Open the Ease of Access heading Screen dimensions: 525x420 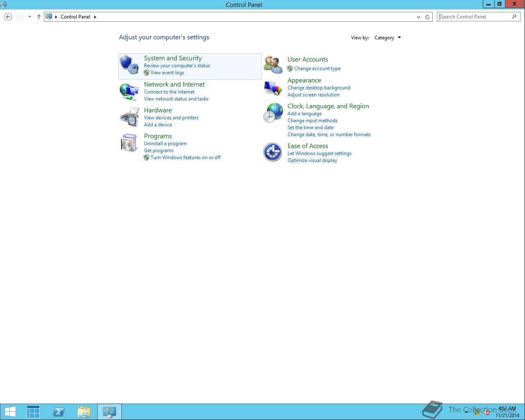(x=308, y=146)
